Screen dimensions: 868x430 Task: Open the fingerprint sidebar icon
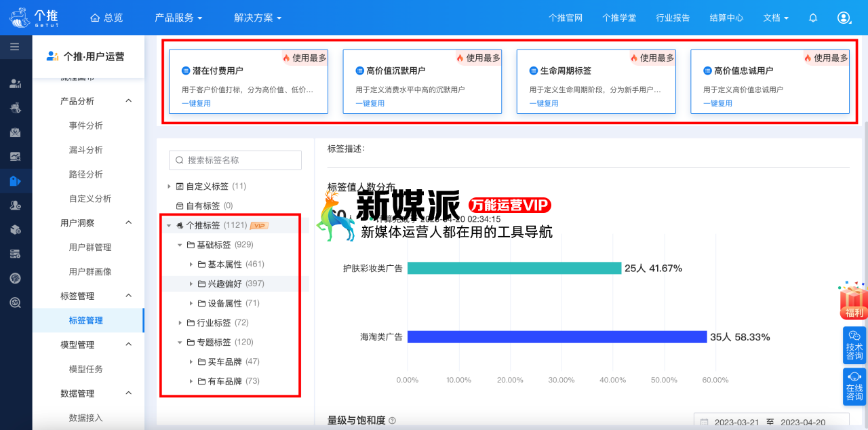(x=15, y=278)
